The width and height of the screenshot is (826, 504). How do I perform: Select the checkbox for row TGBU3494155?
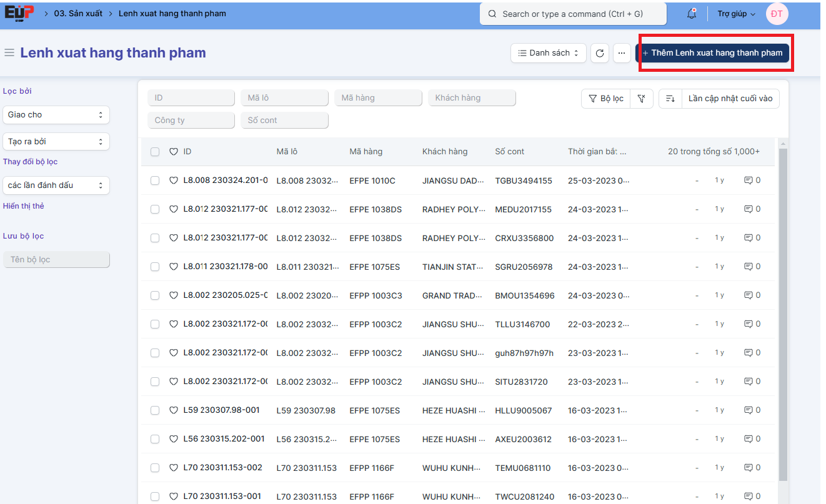pos(155,180)
